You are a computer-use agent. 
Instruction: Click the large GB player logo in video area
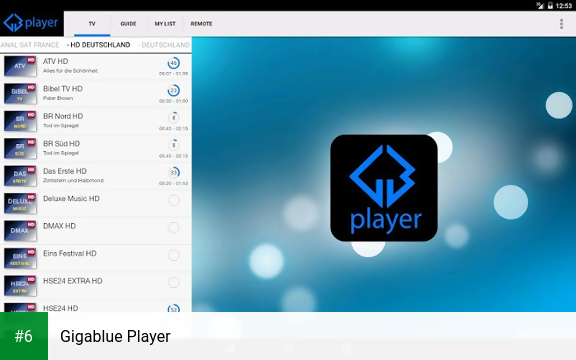pos(384,188)
